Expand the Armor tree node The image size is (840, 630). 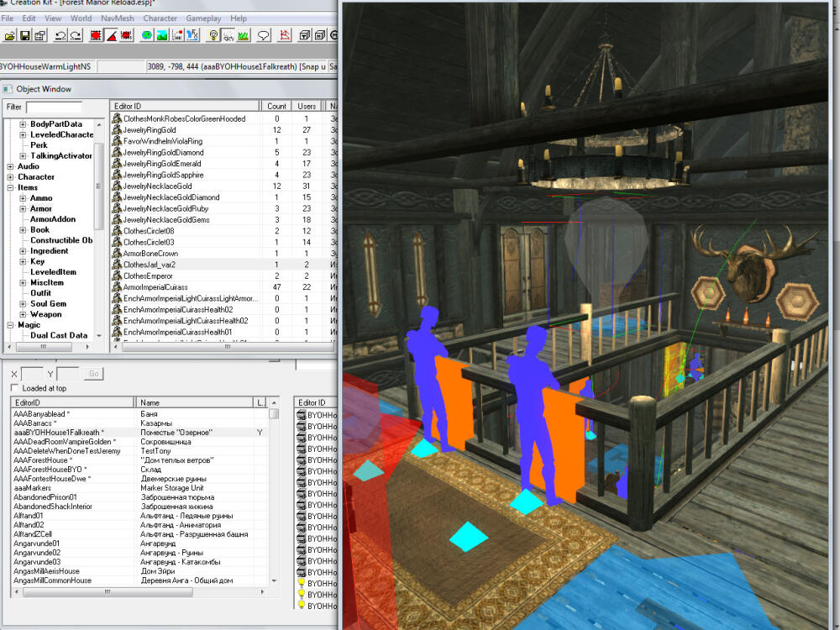23,209
